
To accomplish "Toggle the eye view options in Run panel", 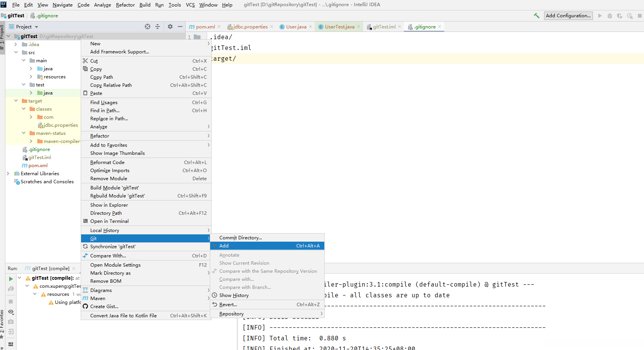I will click(11, 312).
